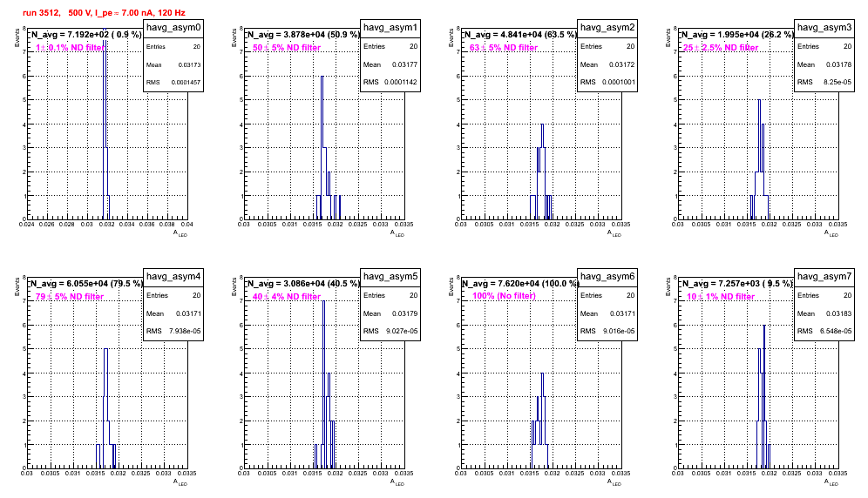Click Mean 0.03177 in havg_asym1 stats
868x498 pixels.
pos(390,64)
